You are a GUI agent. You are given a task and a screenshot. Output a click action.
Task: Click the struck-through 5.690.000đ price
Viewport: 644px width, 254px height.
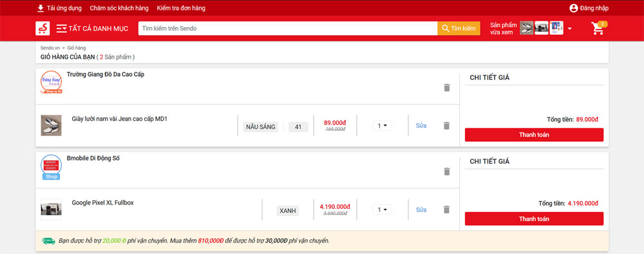[335, 213]
